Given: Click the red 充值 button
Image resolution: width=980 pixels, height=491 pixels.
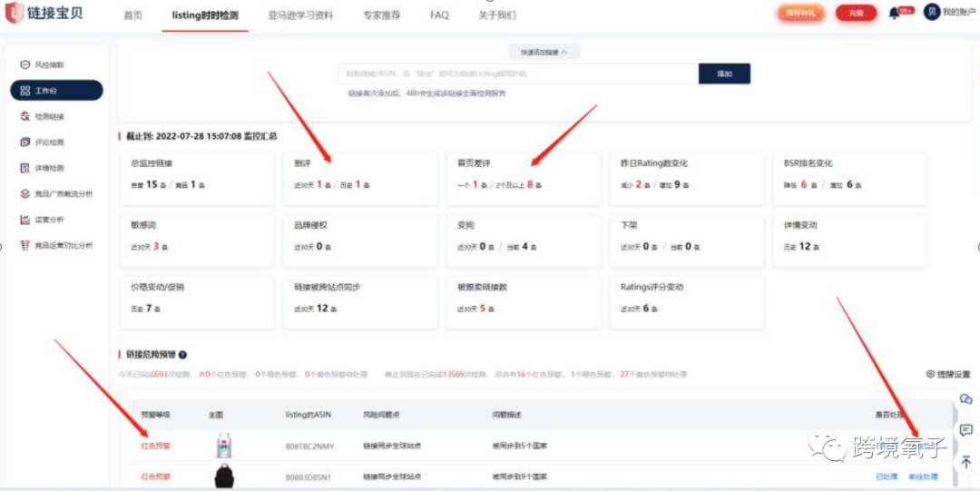Looking at the screenshot, I should pos(856,13).
